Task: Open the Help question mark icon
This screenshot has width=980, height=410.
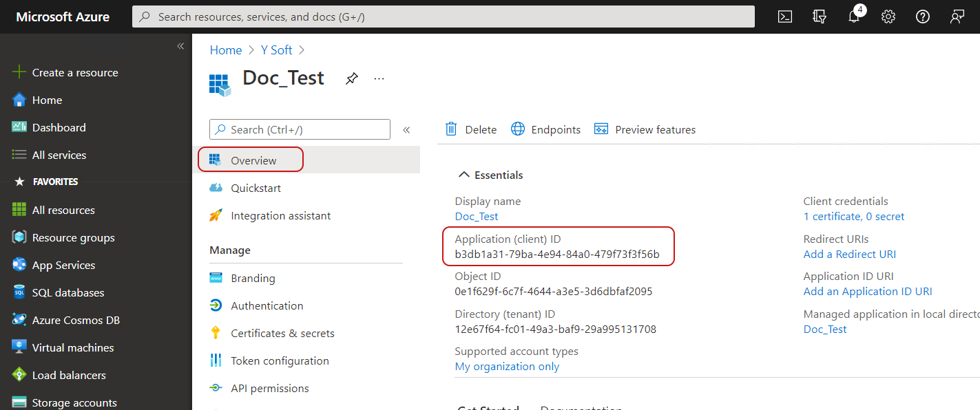Action: coord(923,17)
